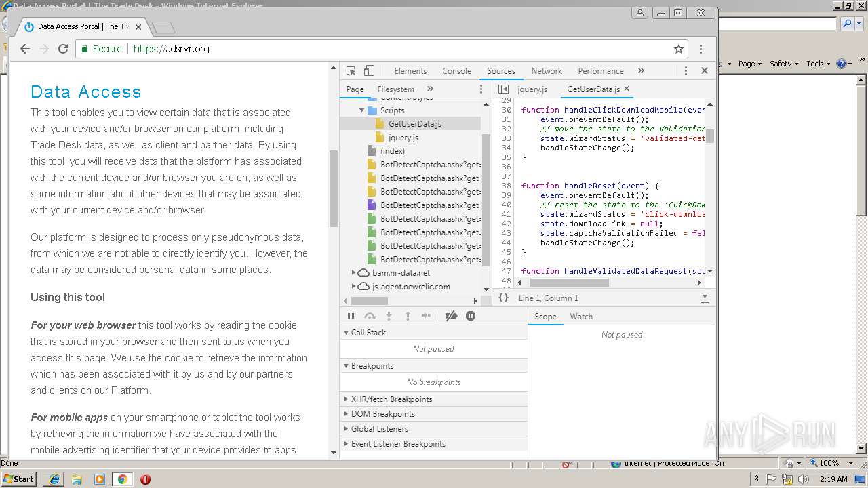This screenshot has height=488, width=868.
Task: Toggle pause on exceptions
Action: tap(471, 316)
